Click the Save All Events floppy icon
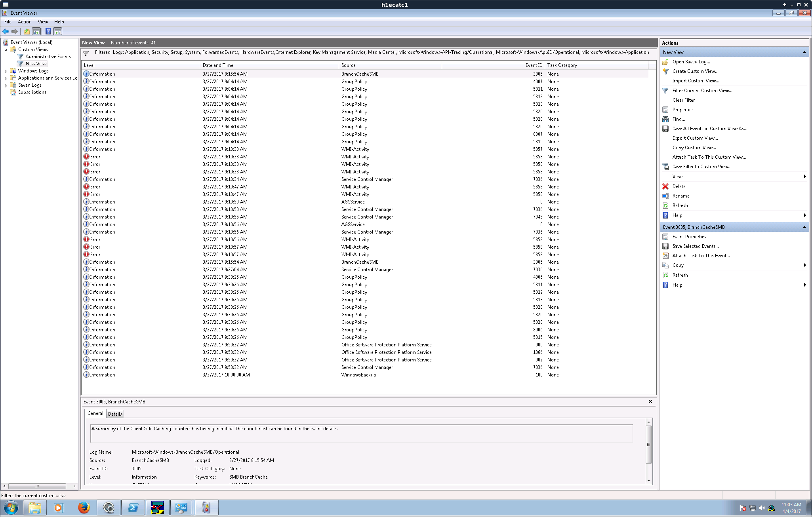812x517 pixels. pos(665,129)
